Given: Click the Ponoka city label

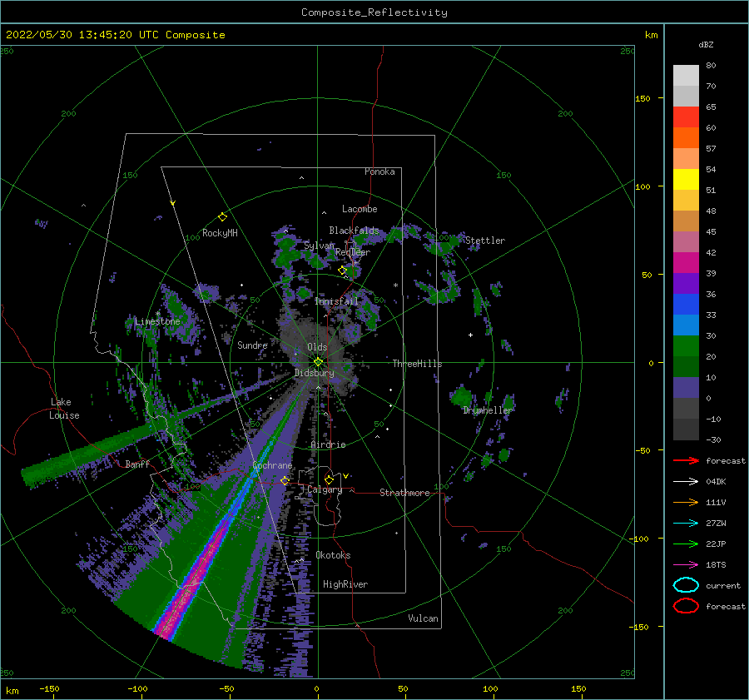Looking at the screenshot, I should 379,171.
